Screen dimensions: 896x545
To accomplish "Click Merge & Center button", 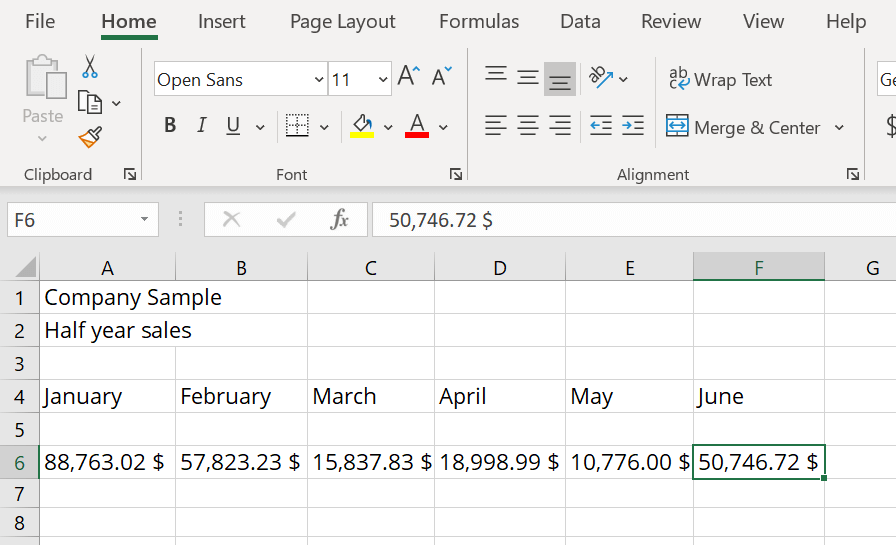I will coord(743,127).
